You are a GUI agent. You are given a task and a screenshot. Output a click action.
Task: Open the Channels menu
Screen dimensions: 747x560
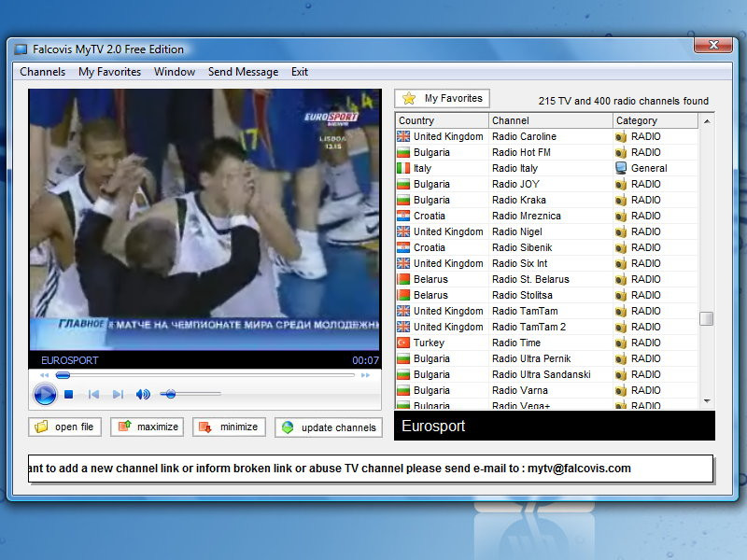point(42,72)
